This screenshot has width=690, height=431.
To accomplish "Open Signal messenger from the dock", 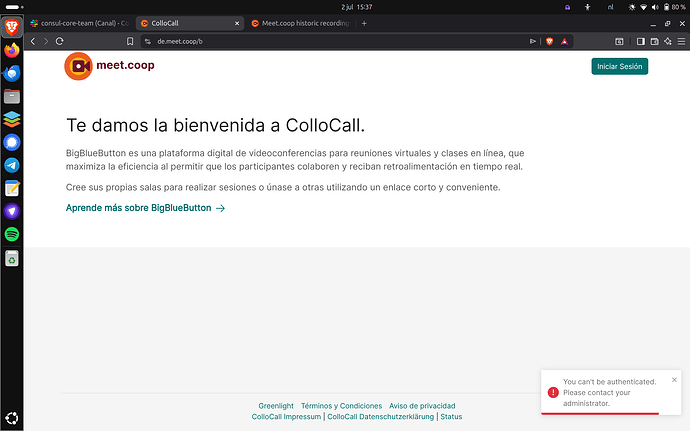I will [12, 142].
